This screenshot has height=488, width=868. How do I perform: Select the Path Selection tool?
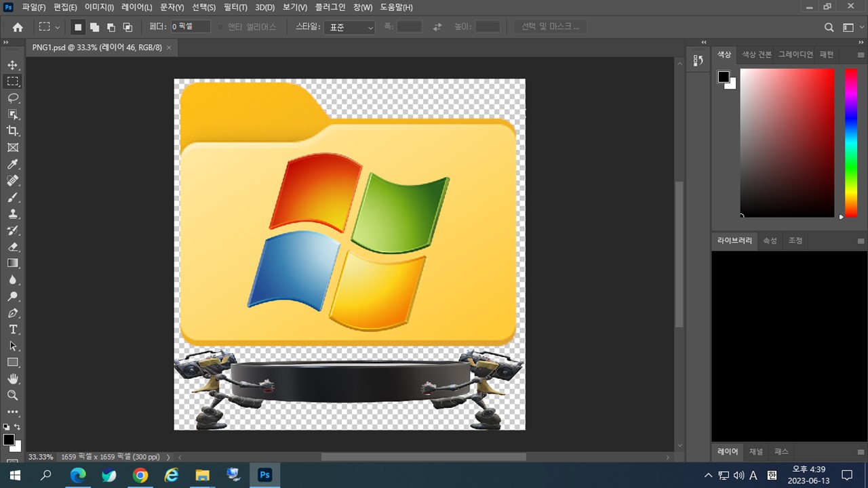point(13,346)
